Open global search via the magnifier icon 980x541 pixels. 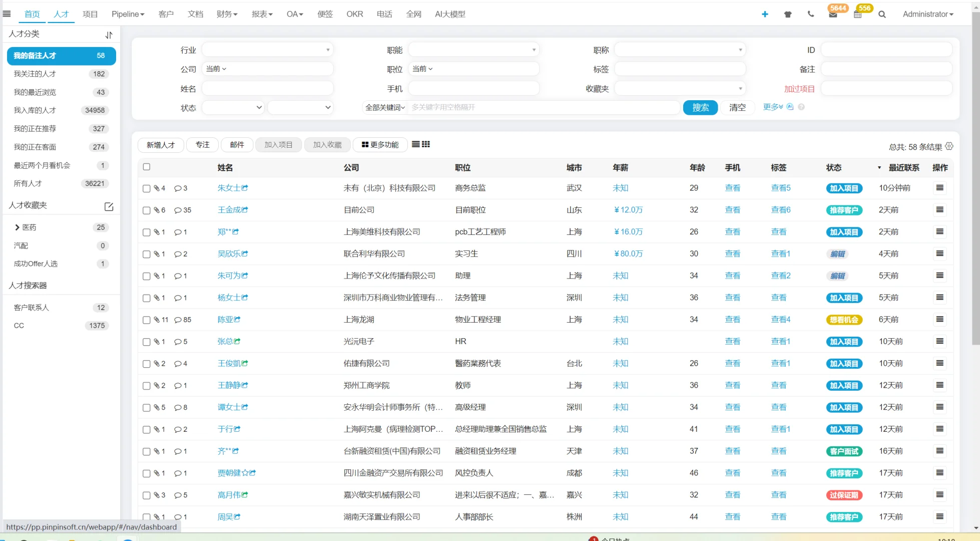pos(882,15)
